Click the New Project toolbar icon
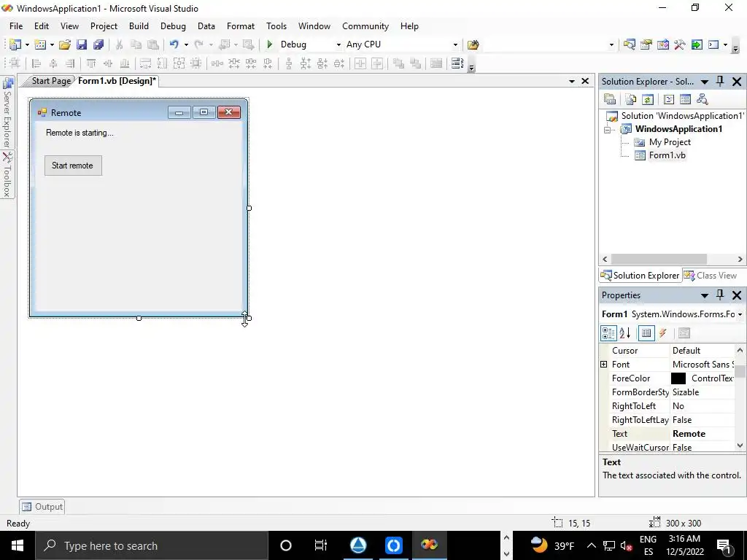The width and height of the screenshot is (747, 560). [15, 44]
